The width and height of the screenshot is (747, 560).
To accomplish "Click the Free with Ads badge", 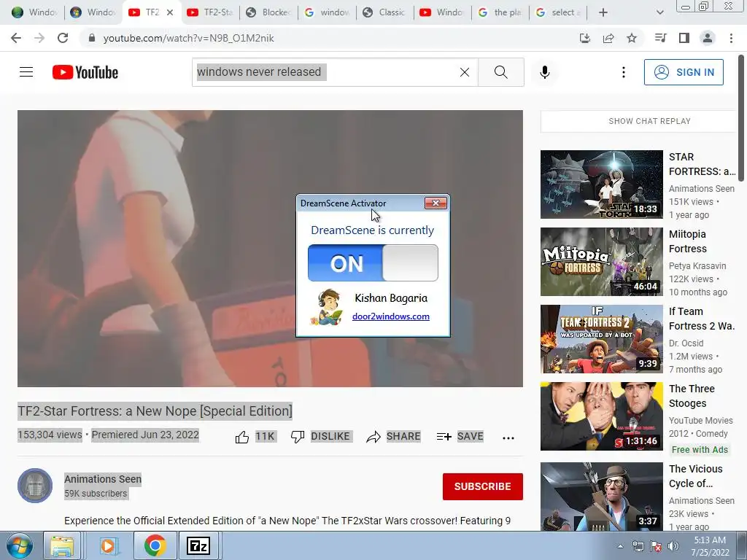I will 700,449.
